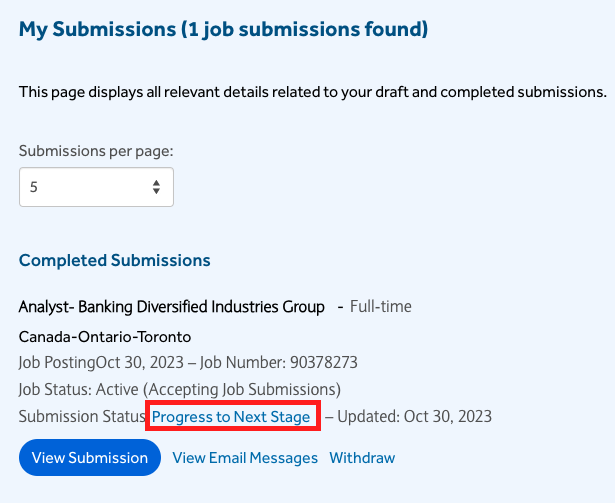Click the Completed Submissions section heading
This screenshot has height=503, width=615.
(115, 260)
